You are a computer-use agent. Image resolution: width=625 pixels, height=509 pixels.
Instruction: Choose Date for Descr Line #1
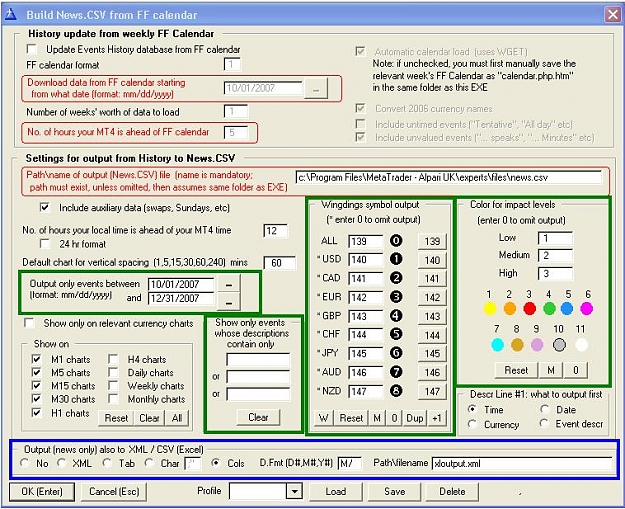pyautogui.click(x=544, y=409)
